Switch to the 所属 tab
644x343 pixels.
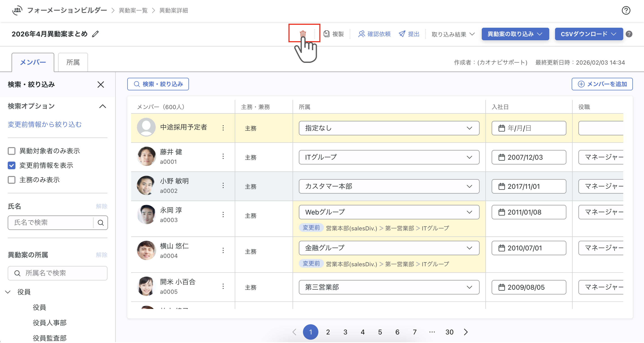pos(73,62)
